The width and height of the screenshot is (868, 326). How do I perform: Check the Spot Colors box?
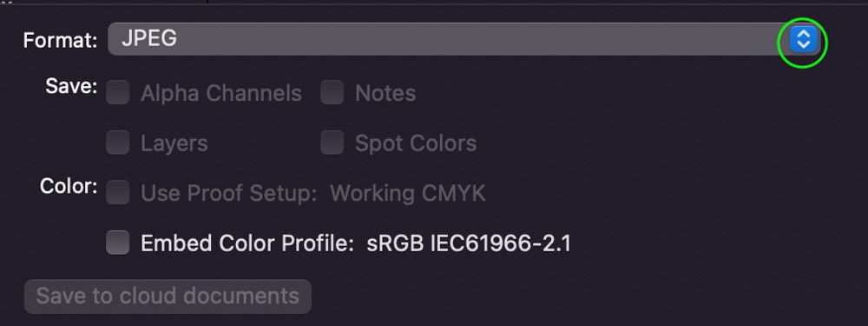pyautogui.click(x=332, y=143)
